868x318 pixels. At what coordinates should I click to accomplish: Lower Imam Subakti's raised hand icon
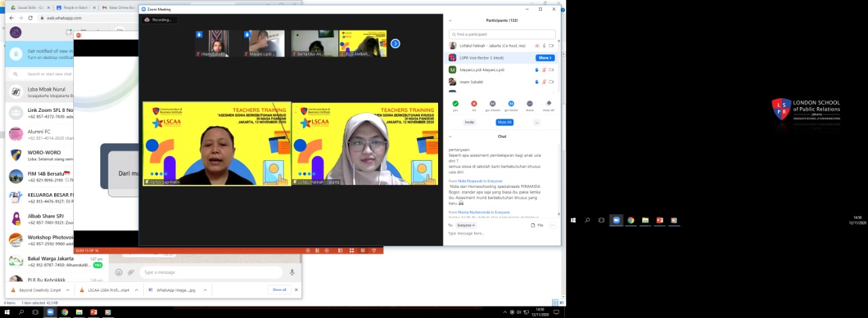(536, 81)
